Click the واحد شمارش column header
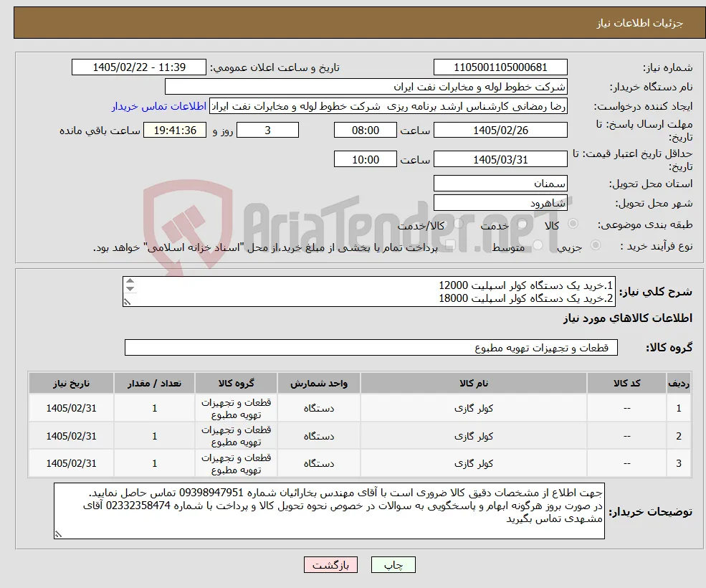706x588 pixels. click(319, 383)
